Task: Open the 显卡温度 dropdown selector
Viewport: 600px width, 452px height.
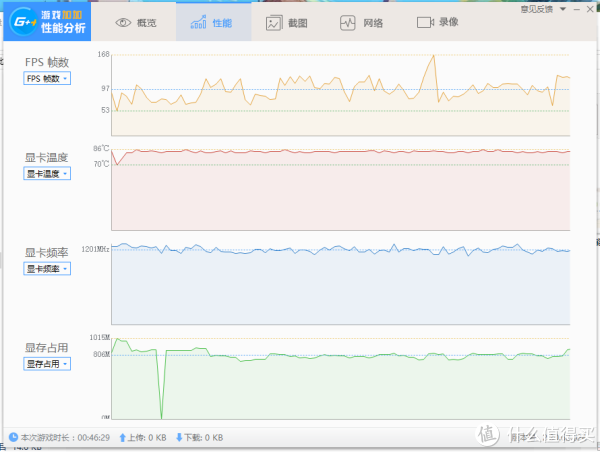Action: tap(47, 174)
